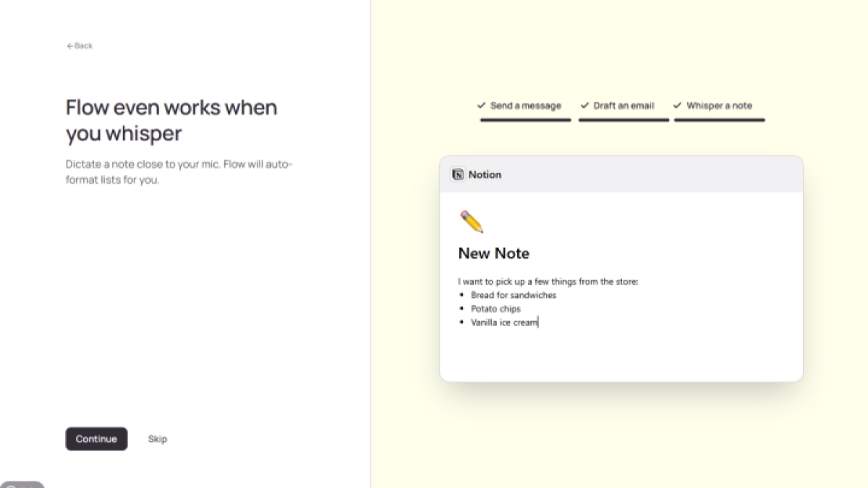This screenshot has height=488, width=868.
Task: Skip this onboarding step
Action: (157, 439)
